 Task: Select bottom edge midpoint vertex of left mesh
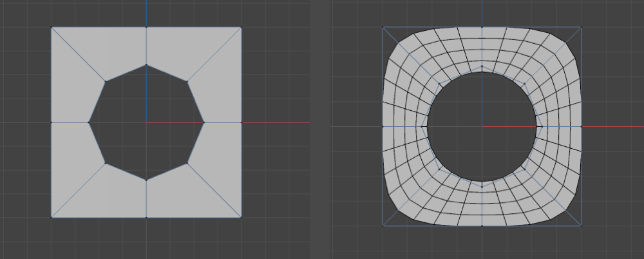click(x=146, y=217)
